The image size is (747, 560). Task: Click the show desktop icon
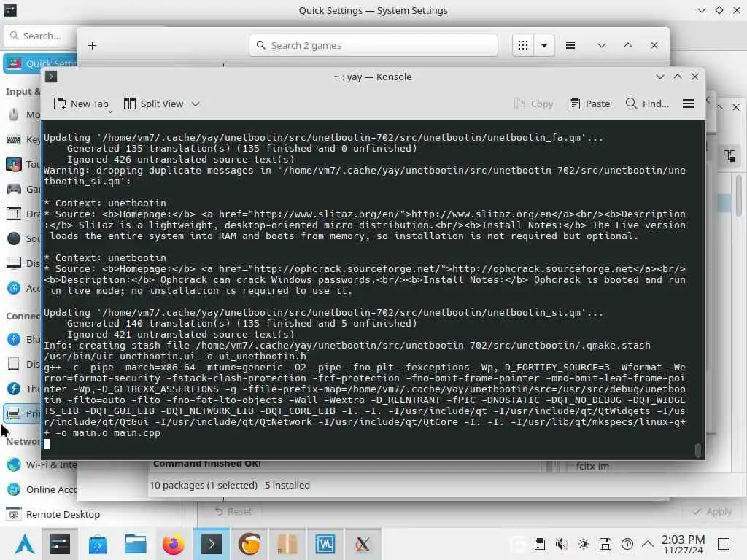point(724,544)
